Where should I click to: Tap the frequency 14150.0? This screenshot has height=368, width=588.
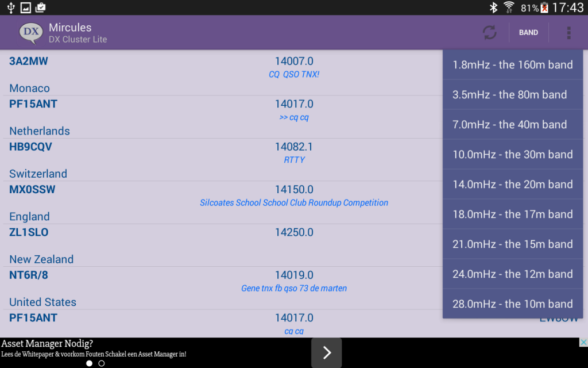(x=294, y=190)
